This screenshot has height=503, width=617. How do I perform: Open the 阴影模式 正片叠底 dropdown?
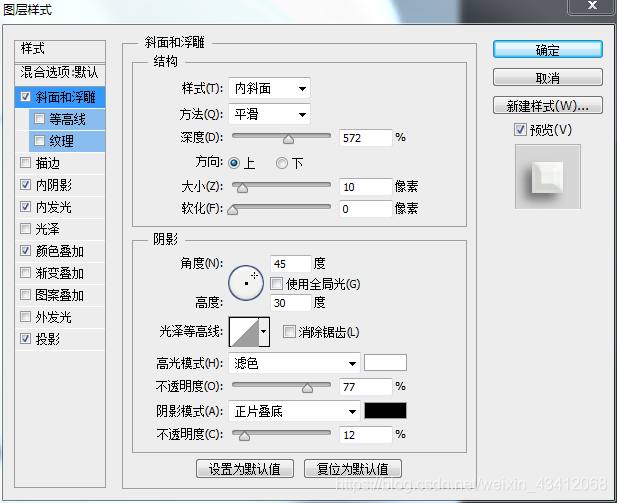[x=294, y=411]
